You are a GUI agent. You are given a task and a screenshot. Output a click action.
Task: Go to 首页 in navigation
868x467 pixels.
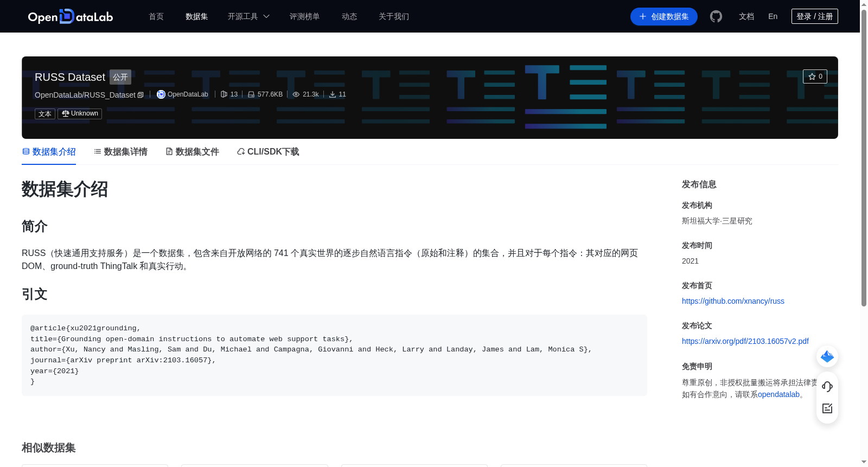click(156, 16)
